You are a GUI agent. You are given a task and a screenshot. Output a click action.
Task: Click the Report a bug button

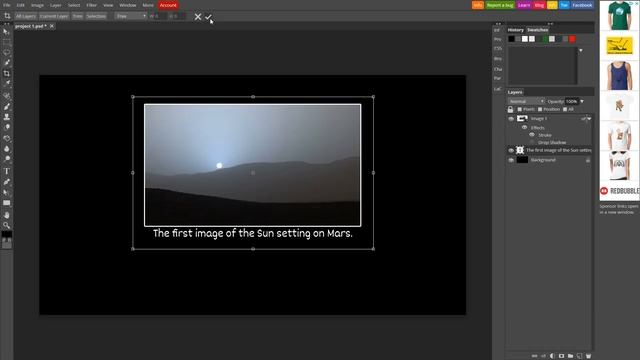[x=500, y=5]
